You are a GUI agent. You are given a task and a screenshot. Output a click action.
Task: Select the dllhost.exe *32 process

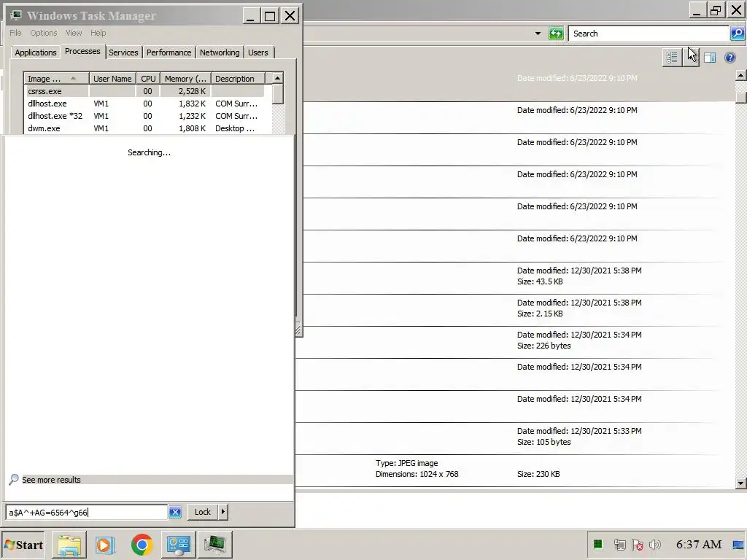coord(144,116)
